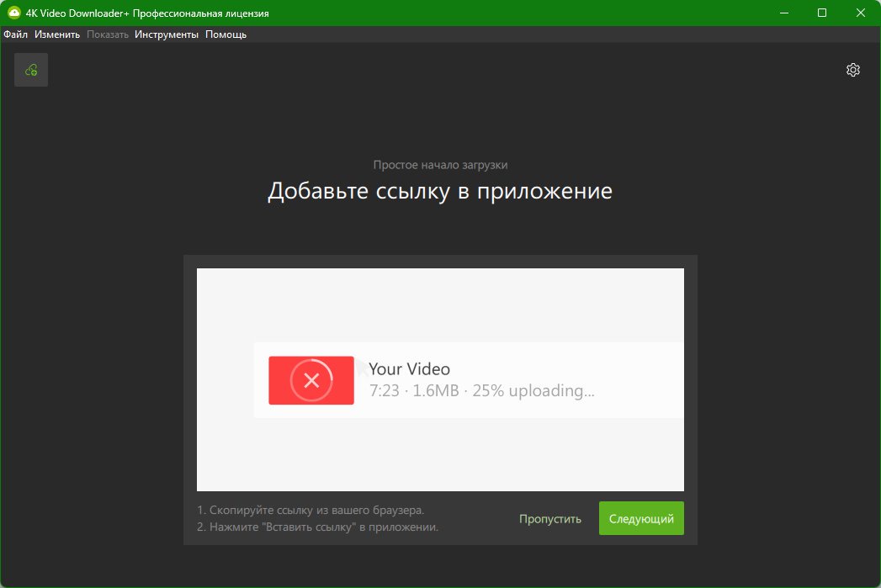
Task: Click the '7:23 · 1.6MB · 25% uploading...' text
Action: point(481,390)
